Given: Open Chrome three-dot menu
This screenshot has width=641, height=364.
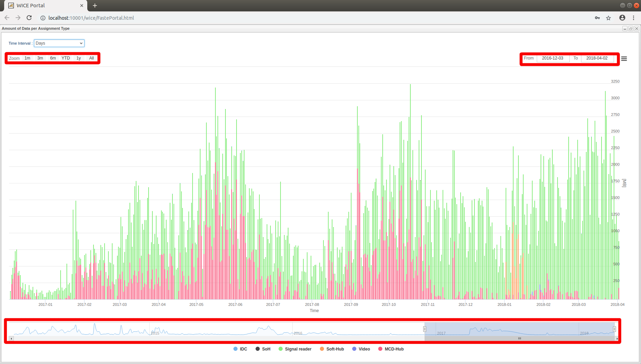Looking at the screenshot, I should pyautogui.click(x=633, y=18).
